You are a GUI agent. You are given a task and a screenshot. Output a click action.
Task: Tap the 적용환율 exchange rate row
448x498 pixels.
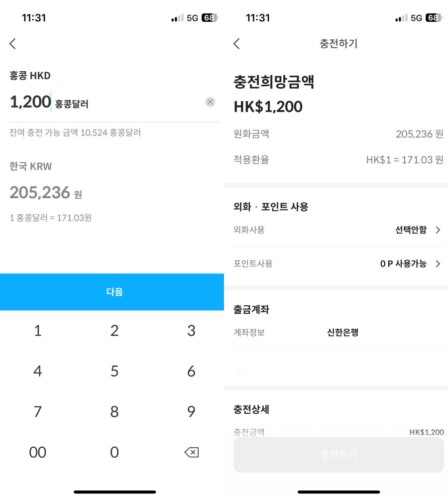pos(338,160)
